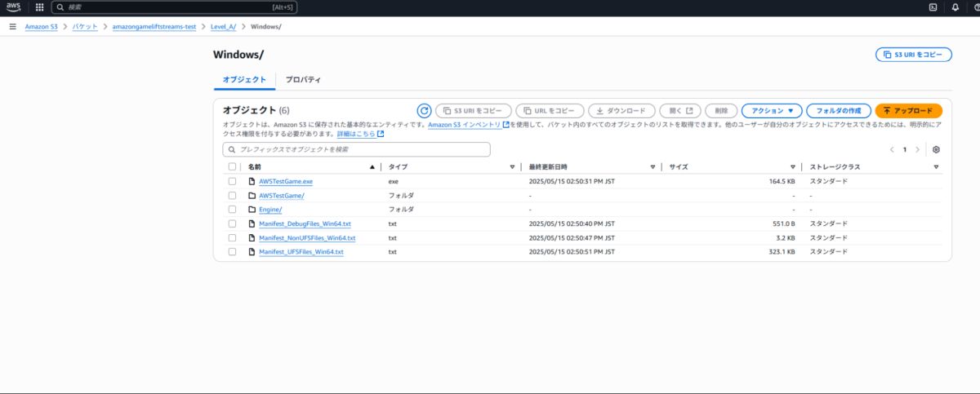Go to the previous page arrow
The image size is (980, 394).
[892, 149]
